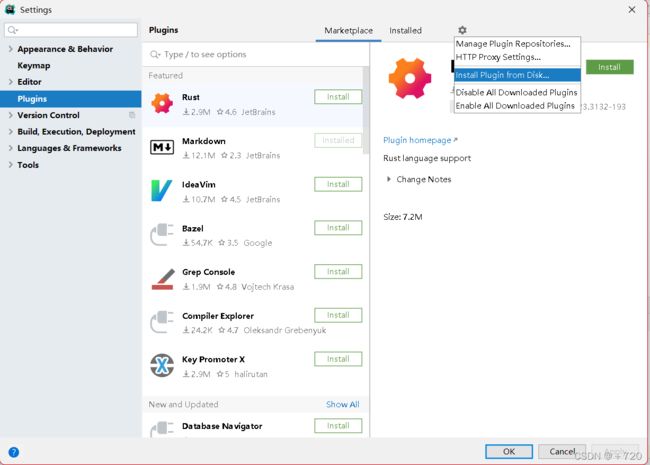Click Show All for New and Updated
This screenshot has width=650, height=465.
coord(342,404)
